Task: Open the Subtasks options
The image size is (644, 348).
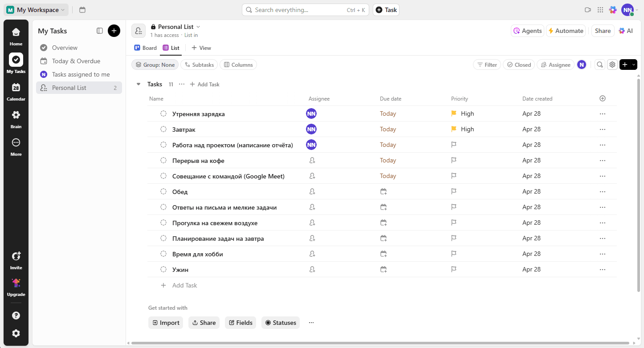Action: [199, 65]
